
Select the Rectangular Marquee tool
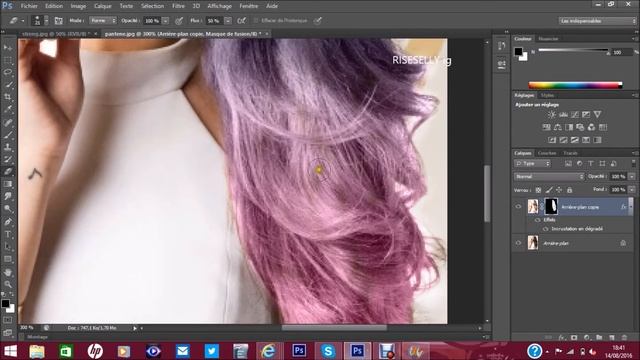[8, 60]
